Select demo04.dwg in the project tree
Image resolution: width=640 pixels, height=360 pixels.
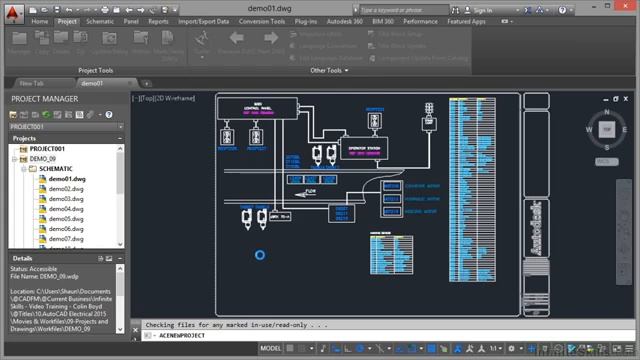66,209
